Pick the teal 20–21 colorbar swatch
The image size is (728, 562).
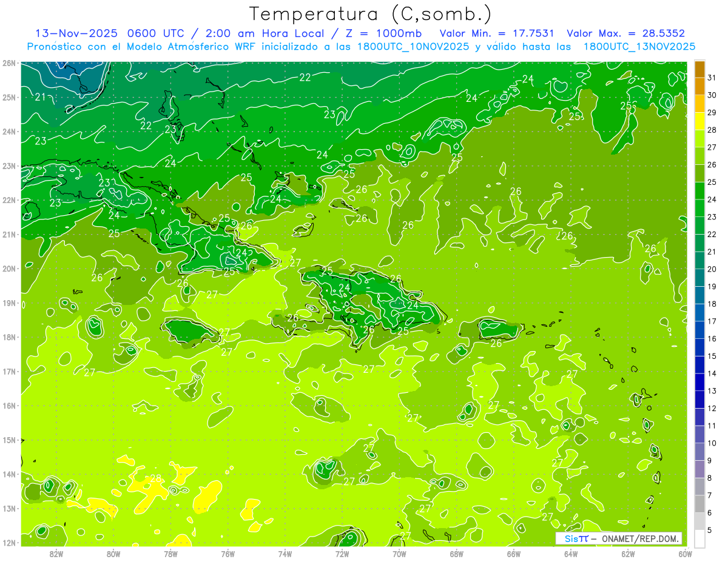(699, 260)
